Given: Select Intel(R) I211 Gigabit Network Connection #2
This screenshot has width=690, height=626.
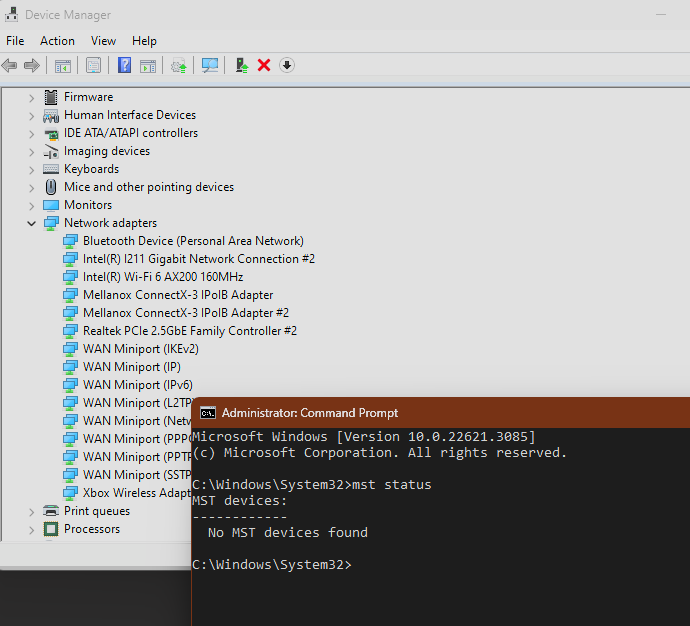Looking at the screenshot, I should (x=199, y=259).
